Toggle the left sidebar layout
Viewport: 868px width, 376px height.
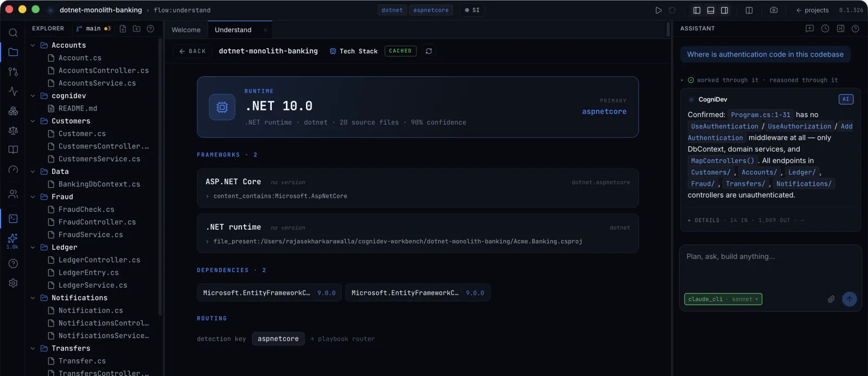(x=697, y=10)
